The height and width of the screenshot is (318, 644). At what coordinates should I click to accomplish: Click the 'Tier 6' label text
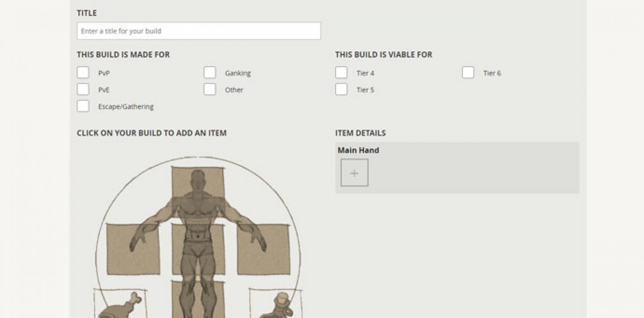[492, 73]
